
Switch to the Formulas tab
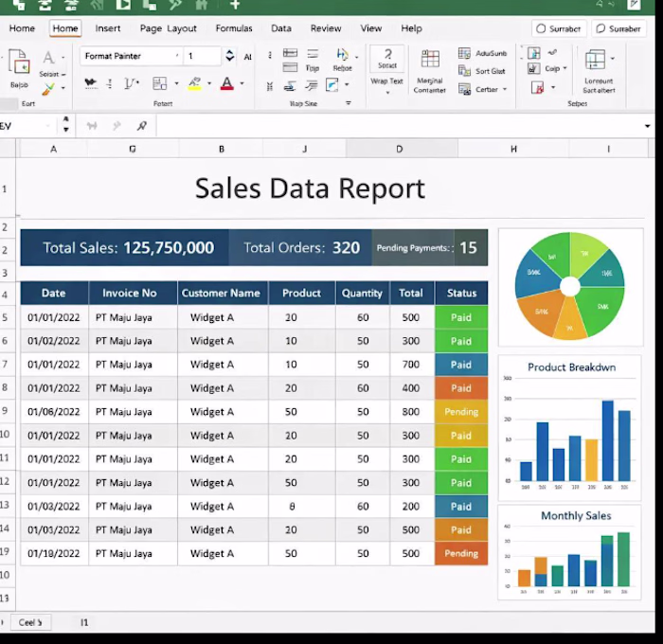tap(233, 28)
